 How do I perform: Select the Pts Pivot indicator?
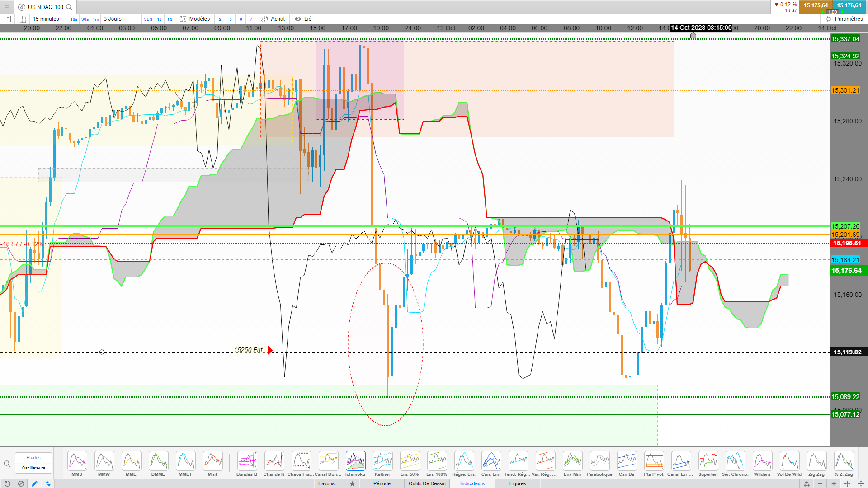click(654, 461)
